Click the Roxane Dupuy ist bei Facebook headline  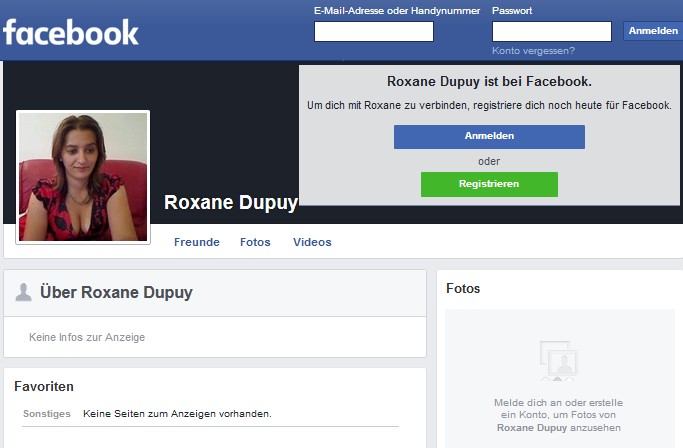(x=489, y=81)
